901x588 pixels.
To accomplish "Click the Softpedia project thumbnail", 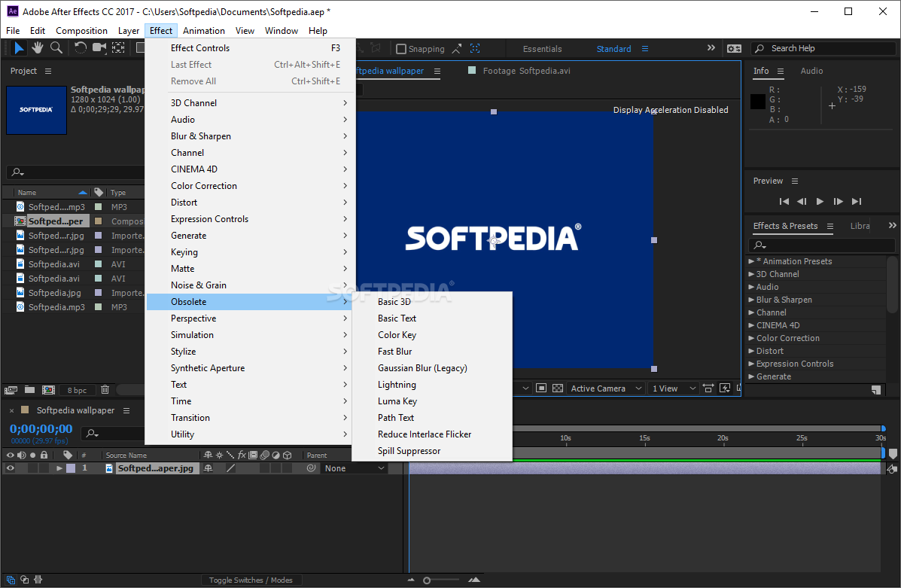I will [x=36, y=110].
